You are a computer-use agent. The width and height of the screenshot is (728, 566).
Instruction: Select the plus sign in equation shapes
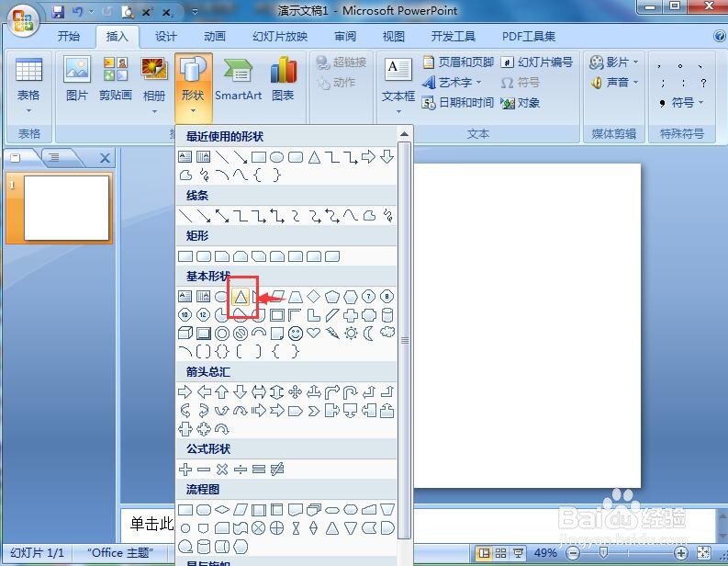tap(185, 469)
